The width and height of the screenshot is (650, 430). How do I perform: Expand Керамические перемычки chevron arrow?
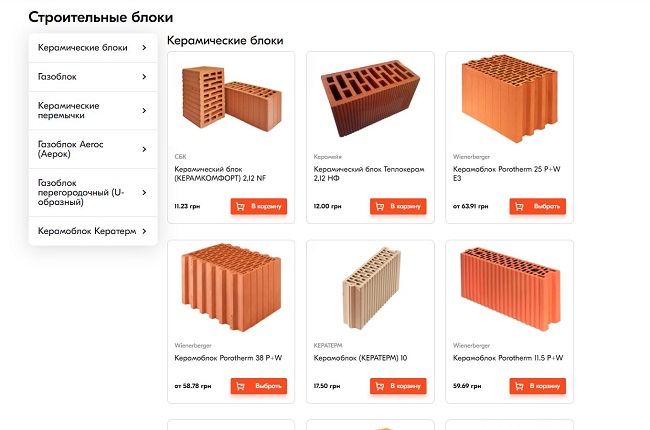[144, 111]
